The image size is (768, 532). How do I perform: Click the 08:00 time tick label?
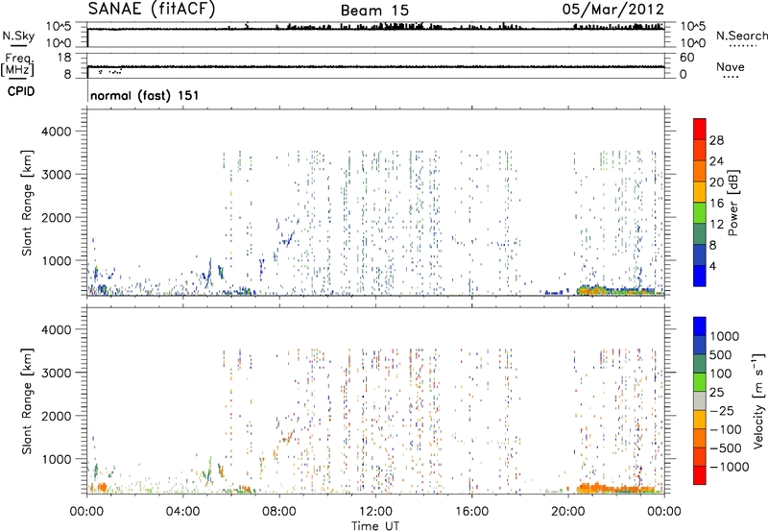coord(279,512)
